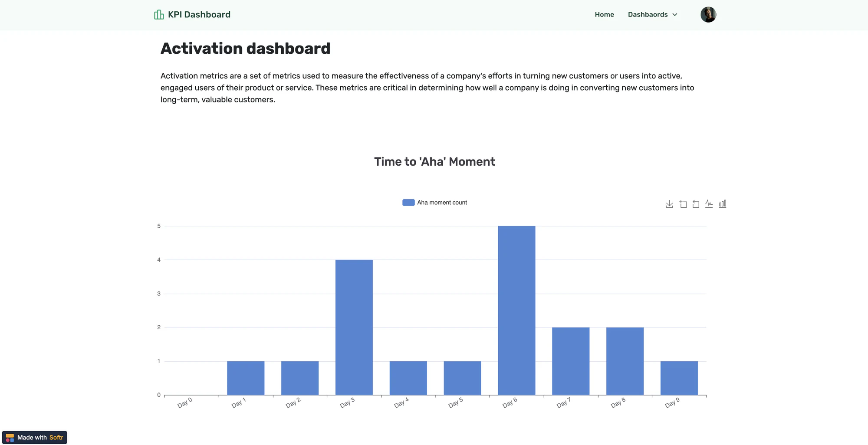Click the legend's blue color swatch

pos(408,203)
